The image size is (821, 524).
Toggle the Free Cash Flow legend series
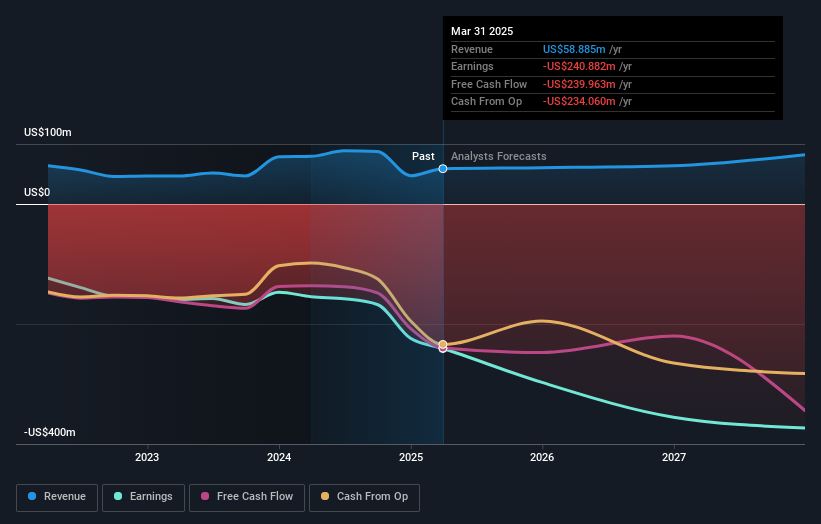[247, 497]
